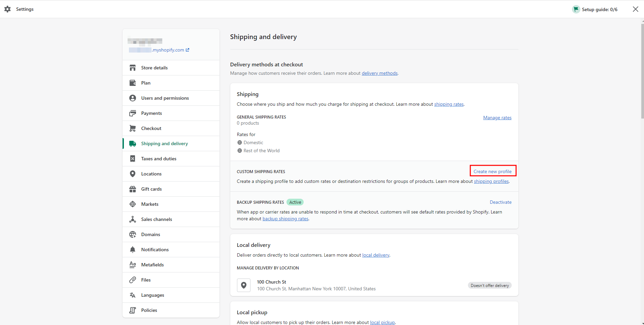Open the local pickup help link
644x325 pixels.
382,322
